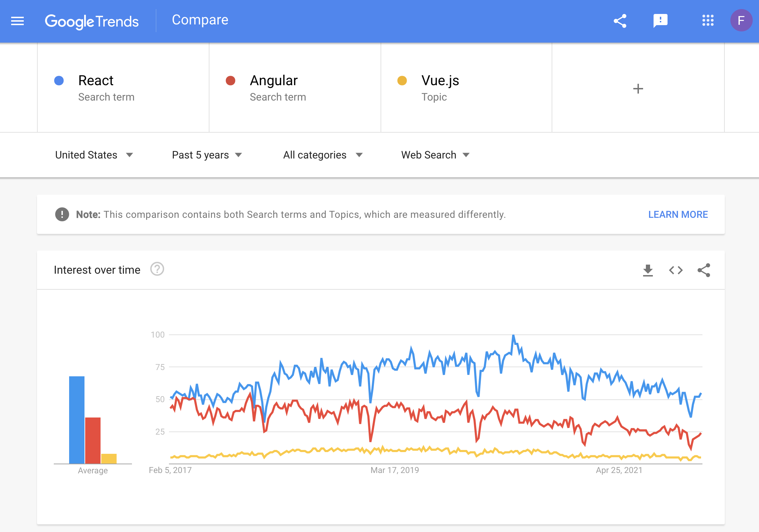Open the Google apps grid
This screenshot has height=532, width=759.
click(x=708, y=21)
